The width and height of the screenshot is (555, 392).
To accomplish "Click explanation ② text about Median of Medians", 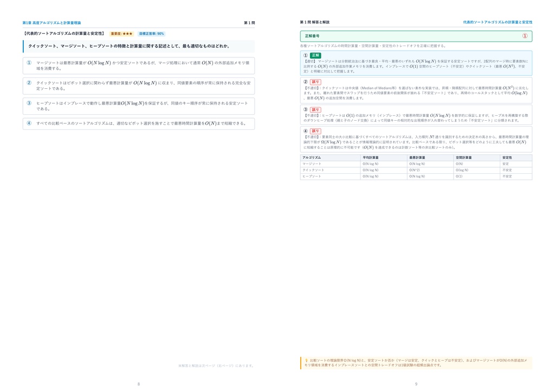I will [416, 93].
